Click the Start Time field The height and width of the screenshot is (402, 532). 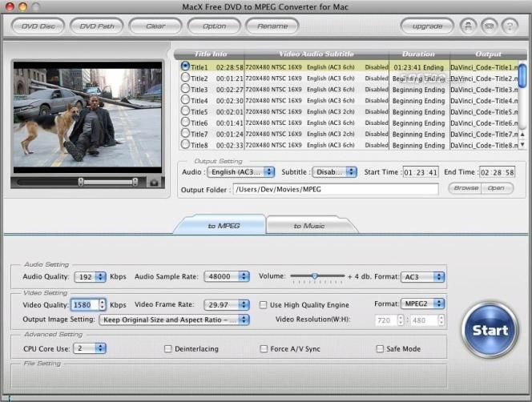[421, 172]
